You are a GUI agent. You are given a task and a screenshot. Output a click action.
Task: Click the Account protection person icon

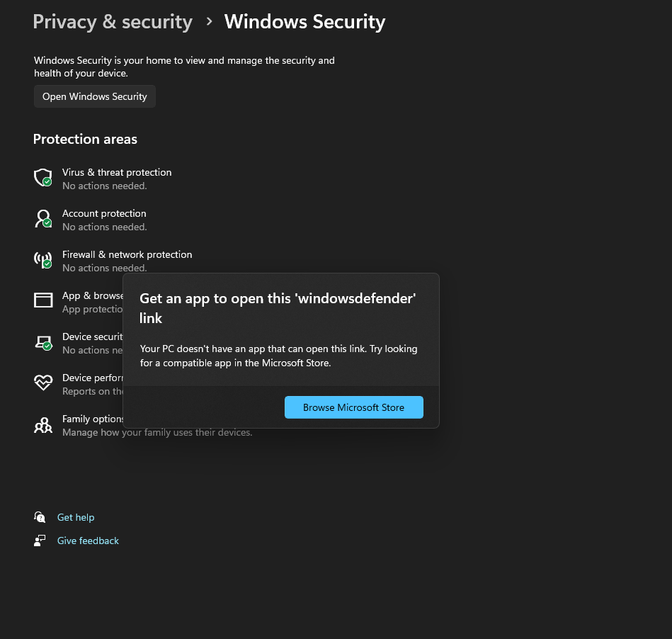(x=43, y=219)
